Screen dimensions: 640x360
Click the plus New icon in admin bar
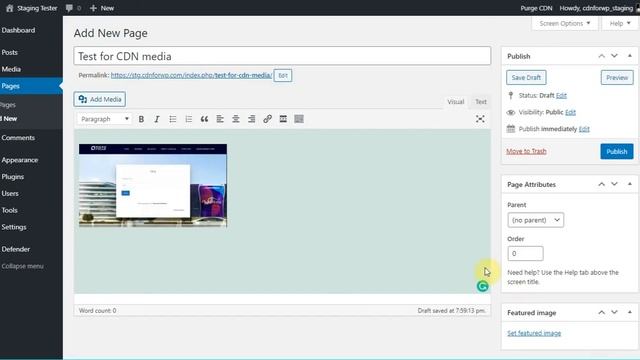93,8
